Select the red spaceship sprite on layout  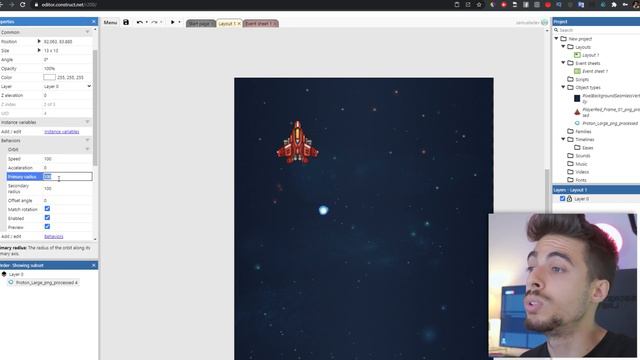pyautogui.click(x=298, y=142)
